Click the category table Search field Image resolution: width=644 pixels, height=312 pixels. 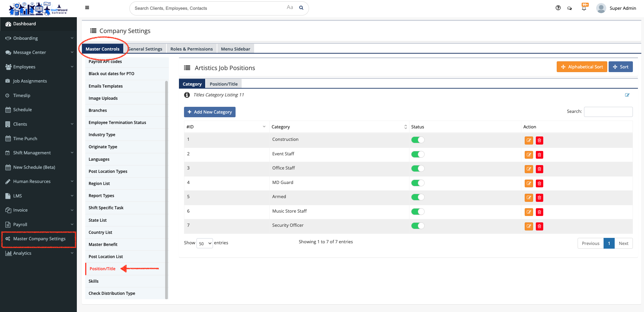[x=608, y=112]
